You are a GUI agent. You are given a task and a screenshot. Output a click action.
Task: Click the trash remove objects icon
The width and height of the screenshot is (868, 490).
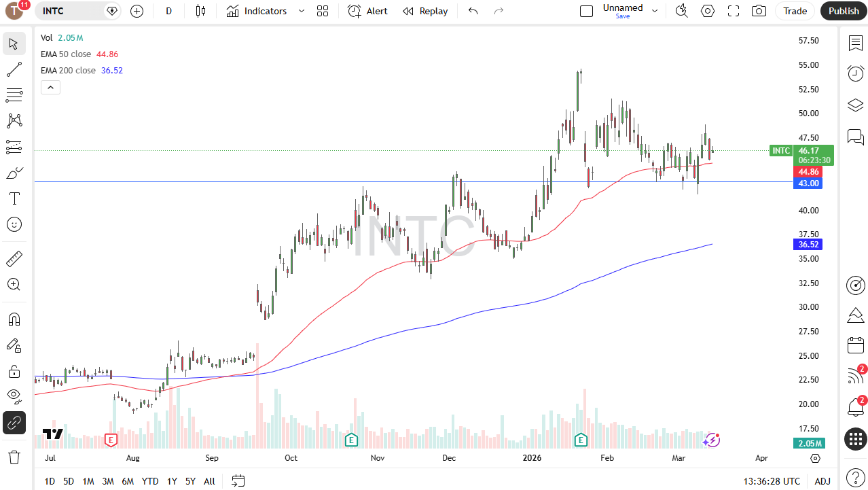pos(14,457)
